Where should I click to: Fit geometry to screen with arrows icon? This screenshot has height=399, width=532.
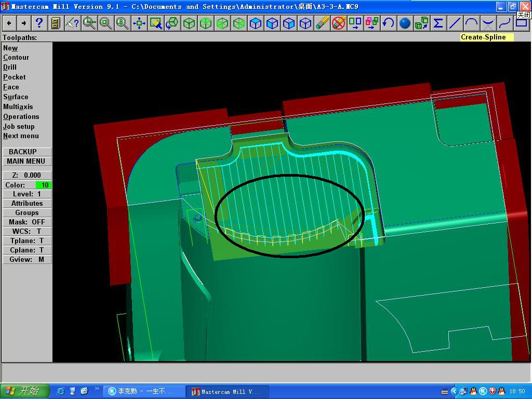tap(139, 23)
